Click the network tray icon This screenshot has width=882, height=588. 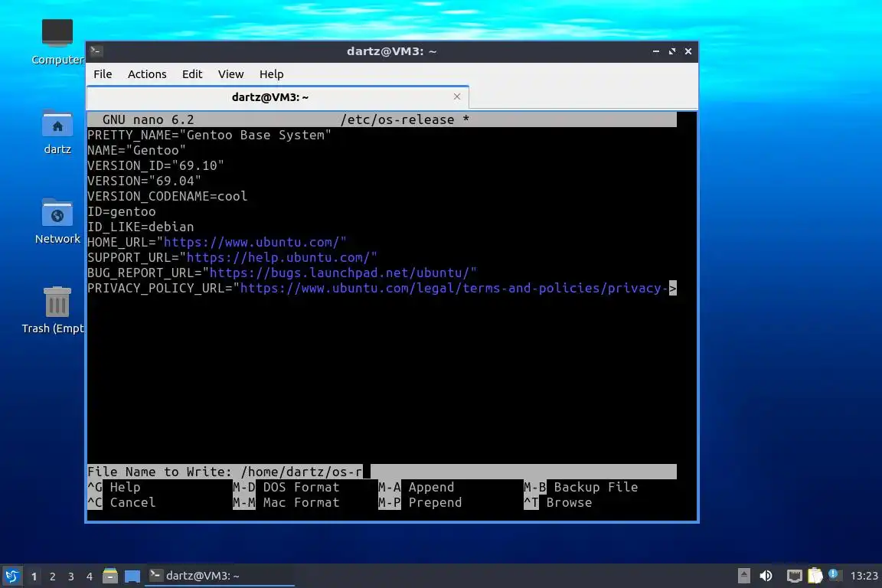click(x=794, y=576)
